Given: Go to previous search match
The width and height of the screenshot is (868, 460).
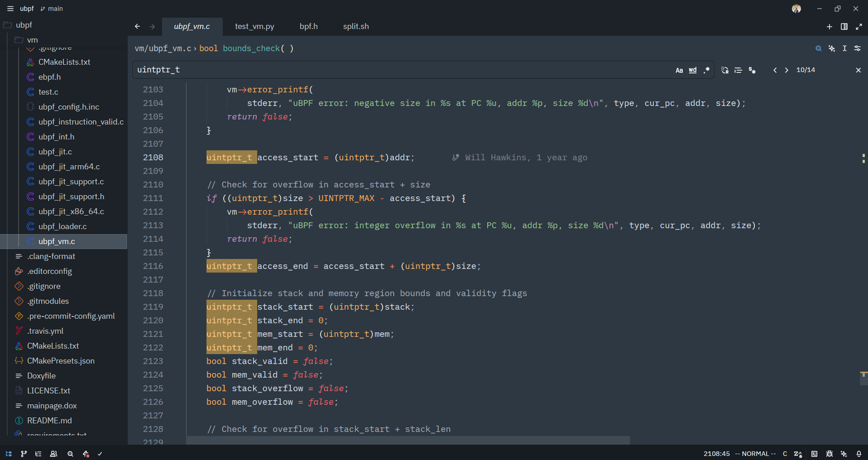Looking at the screenshot, I should coord(775,70).
